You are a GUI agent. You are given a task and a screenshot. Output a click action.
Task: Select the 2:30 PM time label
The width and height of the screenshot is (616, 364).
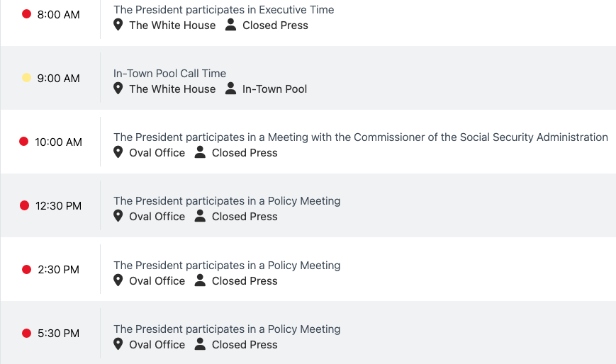[58, 270]
